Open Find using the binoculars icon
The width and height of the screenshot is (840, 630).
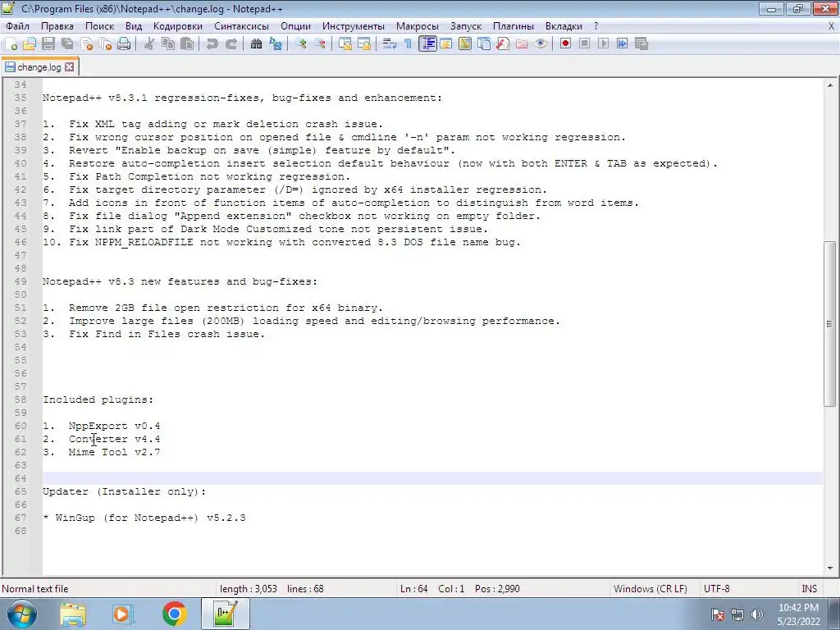click(256, 44)
